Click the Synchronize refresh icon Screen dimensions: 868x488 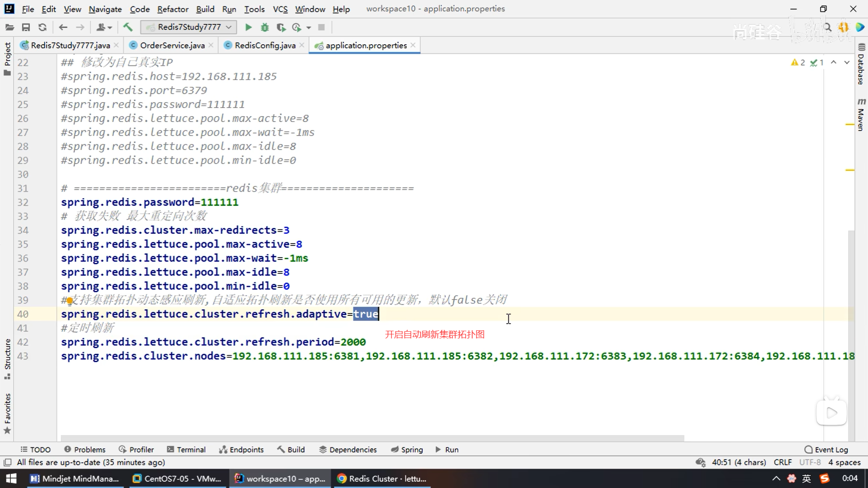point(42,28)
